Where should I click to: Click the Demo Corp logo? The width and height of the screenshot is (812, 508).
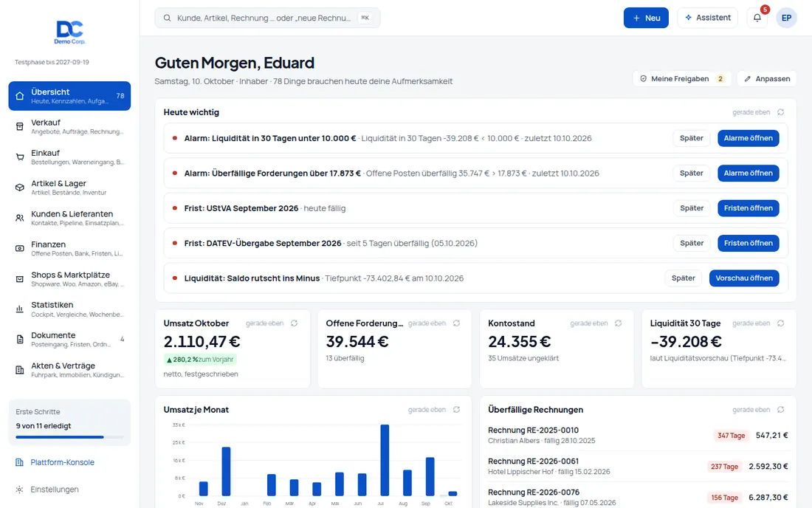click(x=70, y=32)
